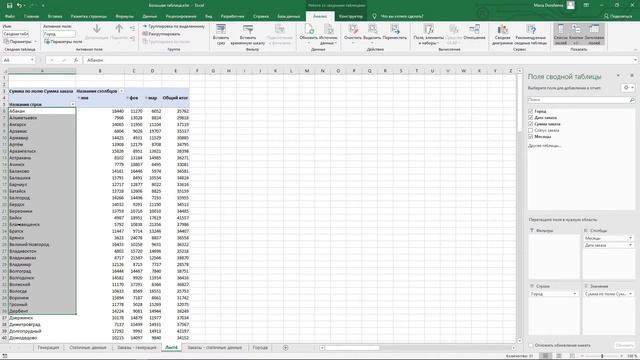Image resolution: width=640 pixels, height=360 pixels.
Task: Toggle the Сумма заказа field checkbox
Action: (531, 124)
